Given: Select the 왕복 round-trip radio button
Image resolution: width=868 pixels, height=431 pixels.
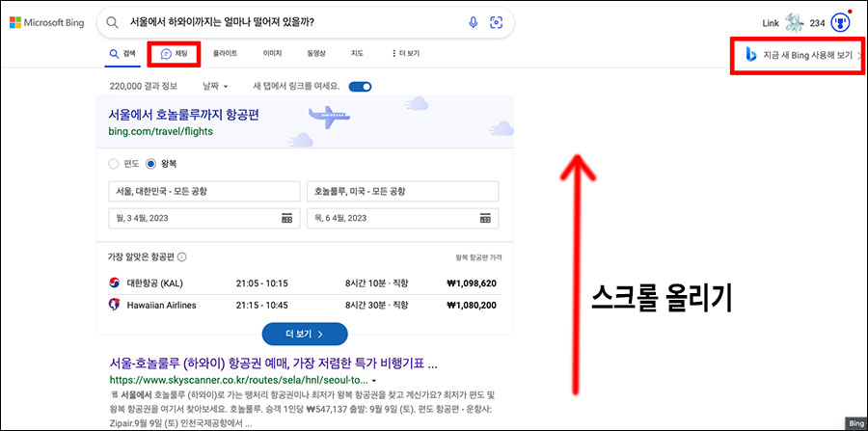Looking at the screenshot, I should pos(150,164).
